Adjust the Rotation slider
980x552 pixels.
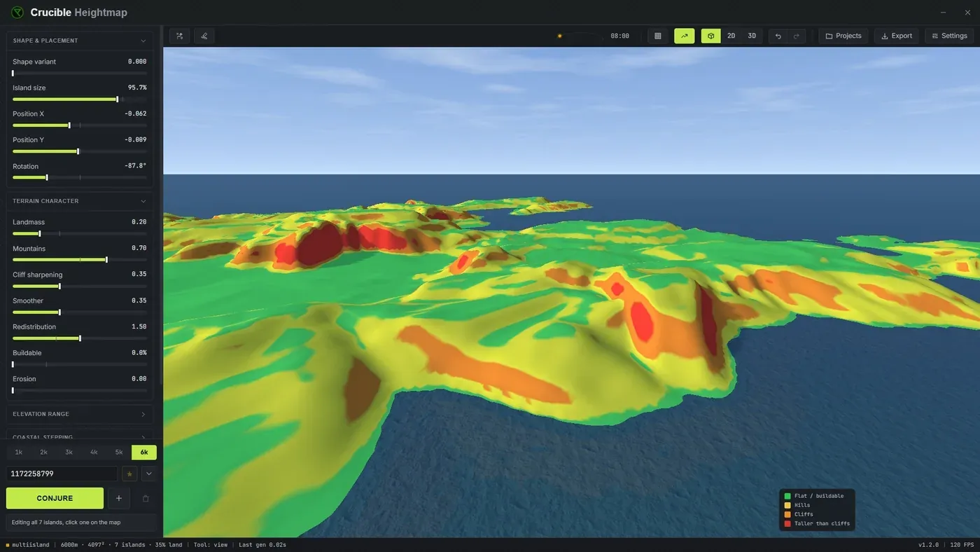coord(80,177)
